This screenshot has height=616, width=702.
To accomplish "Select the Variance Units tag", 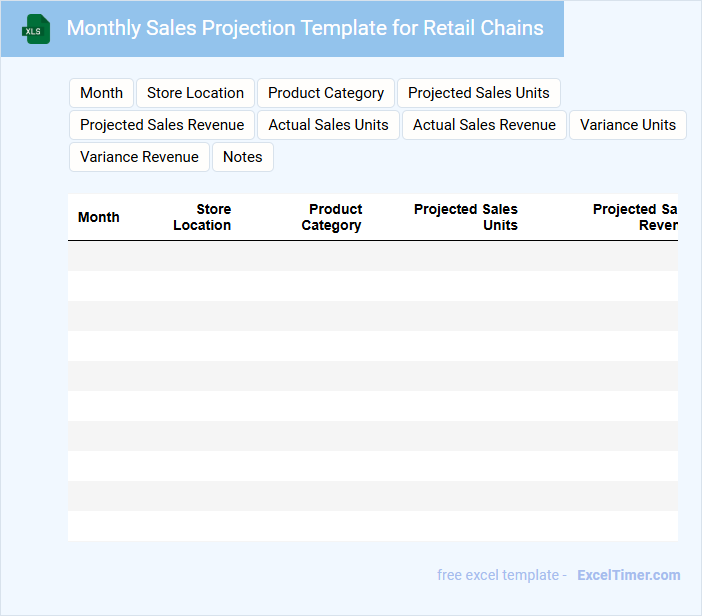I will [x=628, y=125].
